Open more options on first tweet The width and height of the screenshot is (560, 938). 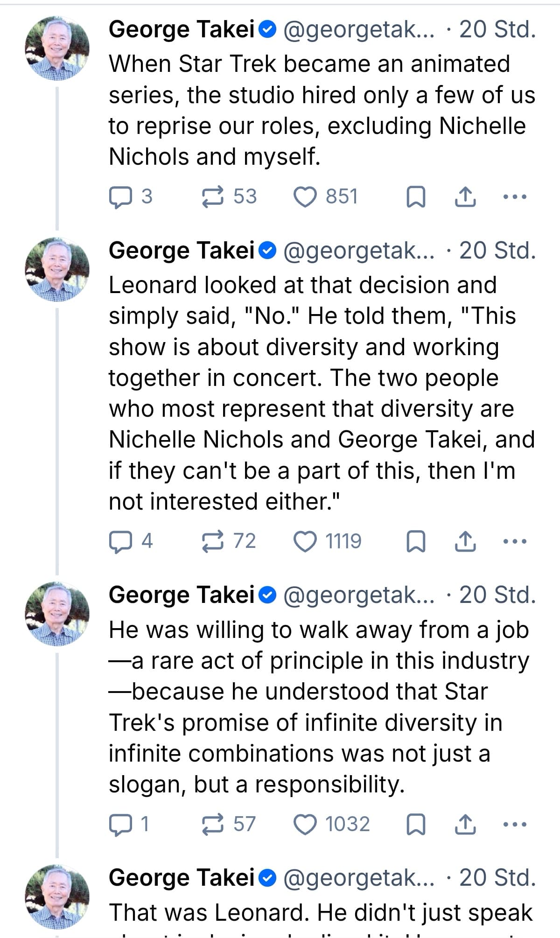[x=515, y=196]
